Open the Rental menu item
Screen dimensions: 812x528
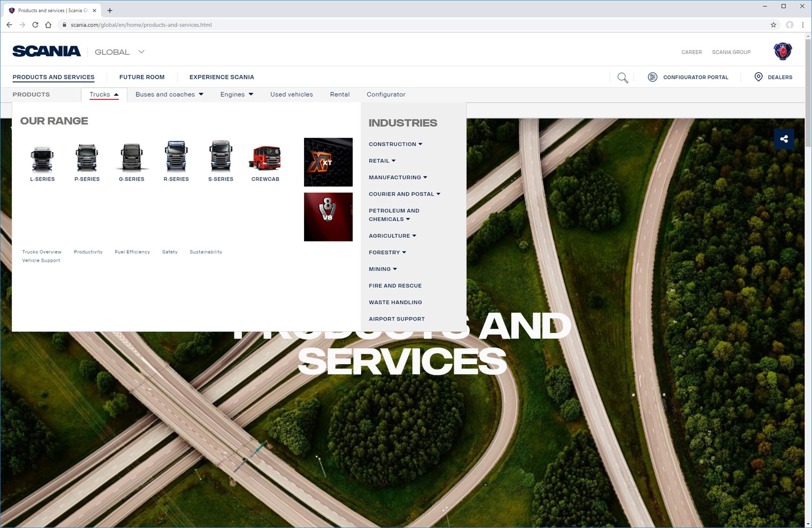pyautogui.click(x=340, y=95)
